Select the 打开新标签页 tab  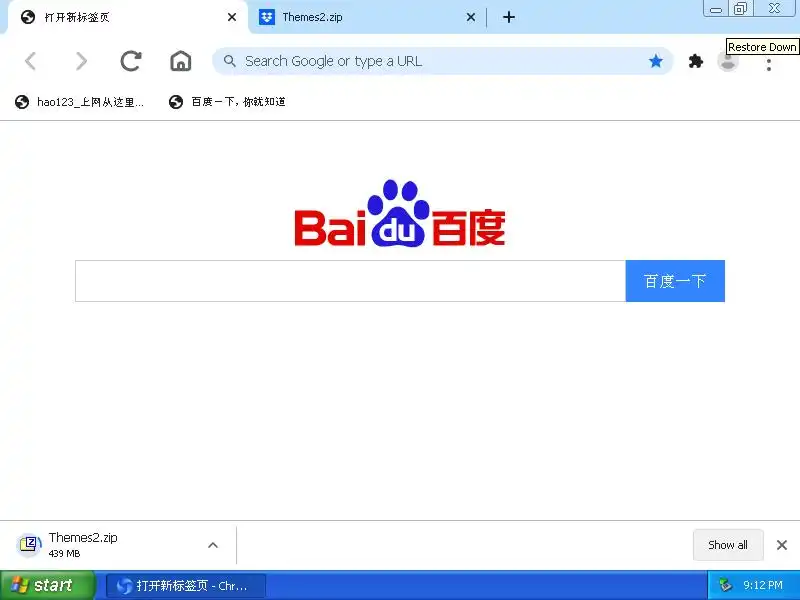point(128,17)
